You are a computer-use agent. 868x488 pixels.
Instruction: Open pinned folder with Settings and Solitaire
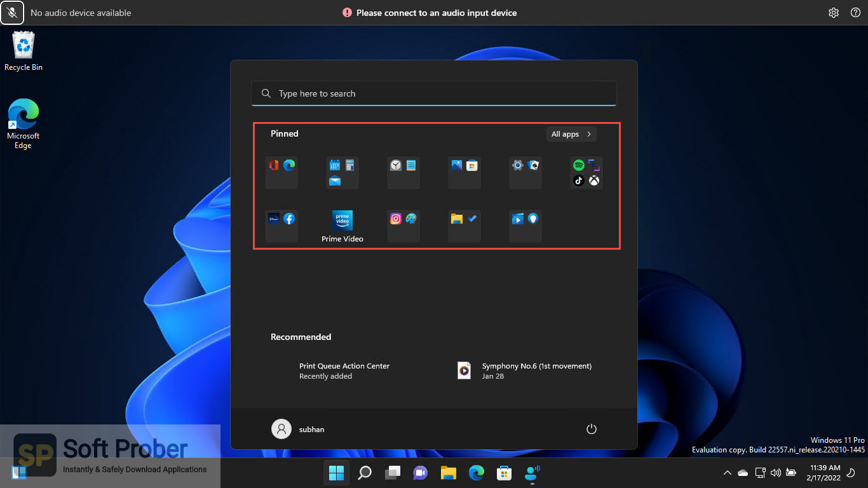526,173
